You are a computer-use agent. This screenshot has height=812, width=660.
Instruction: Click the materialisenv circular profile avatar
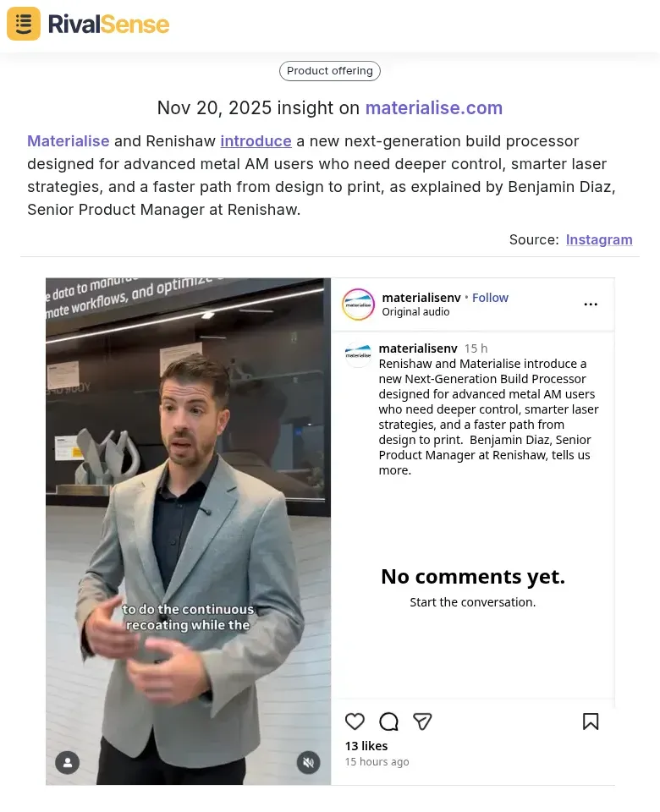(358, 304)
